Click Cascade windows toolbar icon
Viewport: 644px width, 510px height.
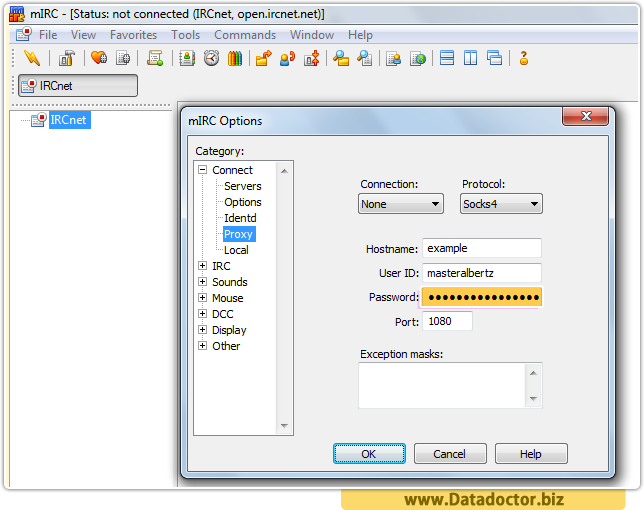tap(494, 58)
